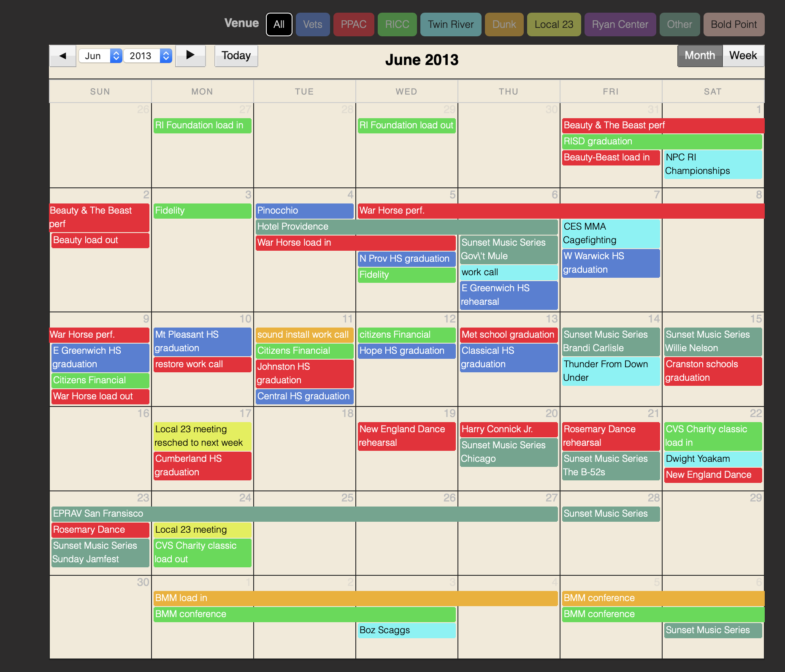The width and height of the screenshot is (785, 672).
Task: Select the Dunk venue filter
Action: (504, 24)
